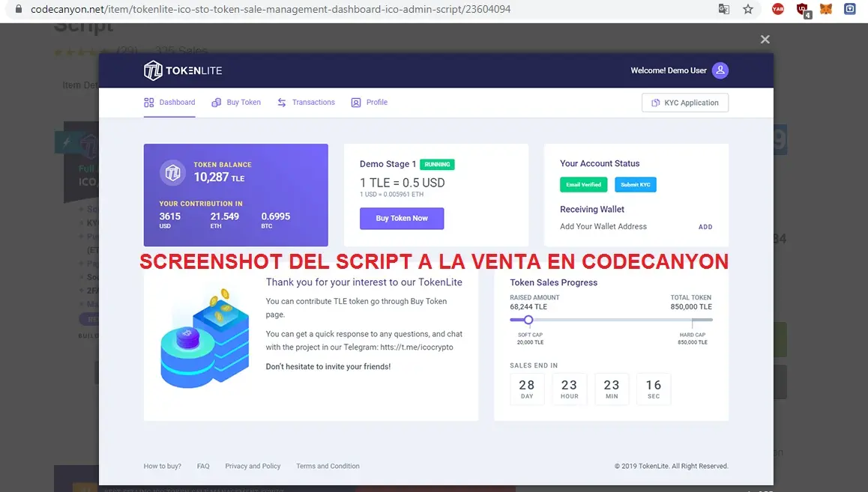This screenshot has width=868, height=492.
Task: Close the lightbox with the X icon
Action: point(765,39)
